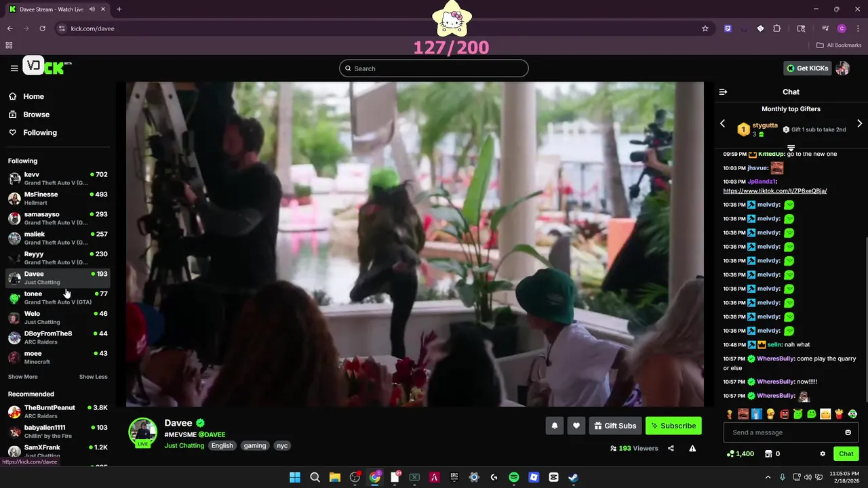Open Spotify from the taskbar
The image size is (868, 488).
coord(513,477)
